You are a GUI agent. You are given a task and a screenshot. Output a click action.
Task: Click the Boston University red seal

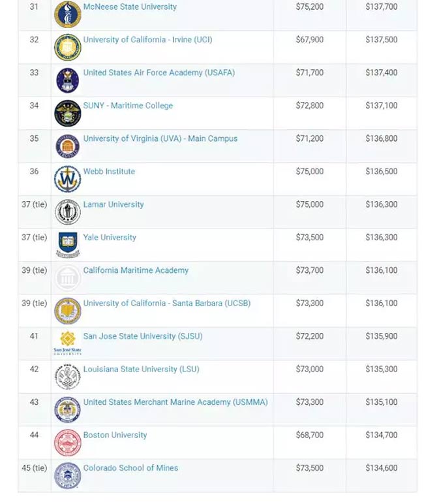67,443
